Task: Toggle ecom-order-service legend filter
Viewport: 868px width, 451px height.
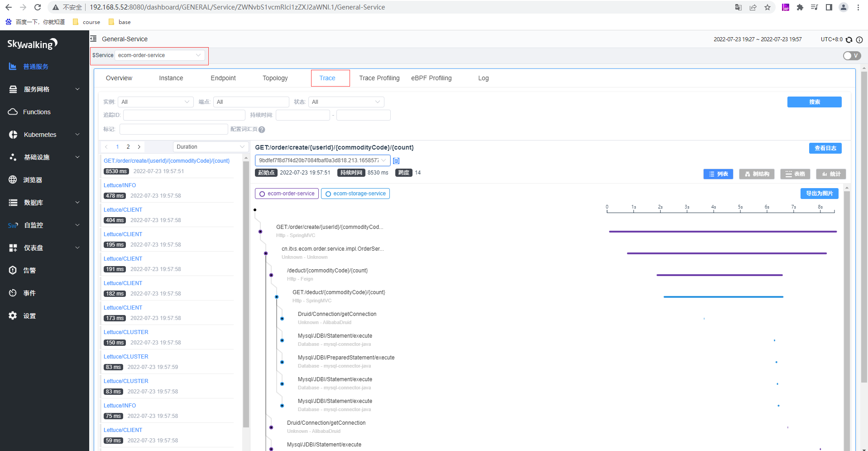Action: pos(287,194)
